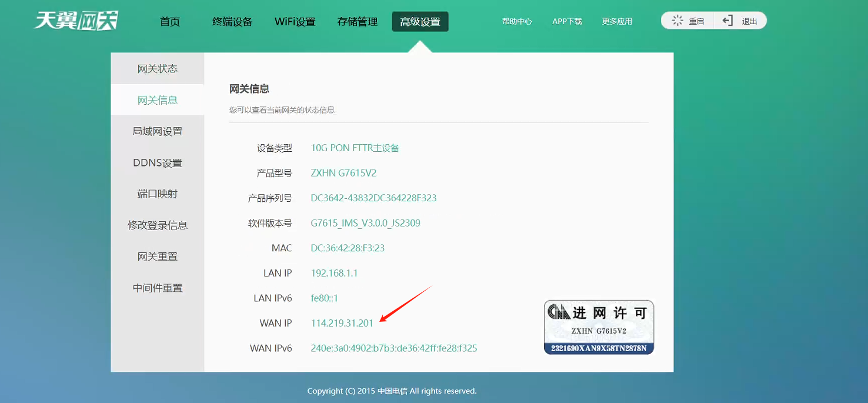The width and height of the screenshot is (868, 403).
Task: Click the 退出 button text
Action: (x=749, y=21)
